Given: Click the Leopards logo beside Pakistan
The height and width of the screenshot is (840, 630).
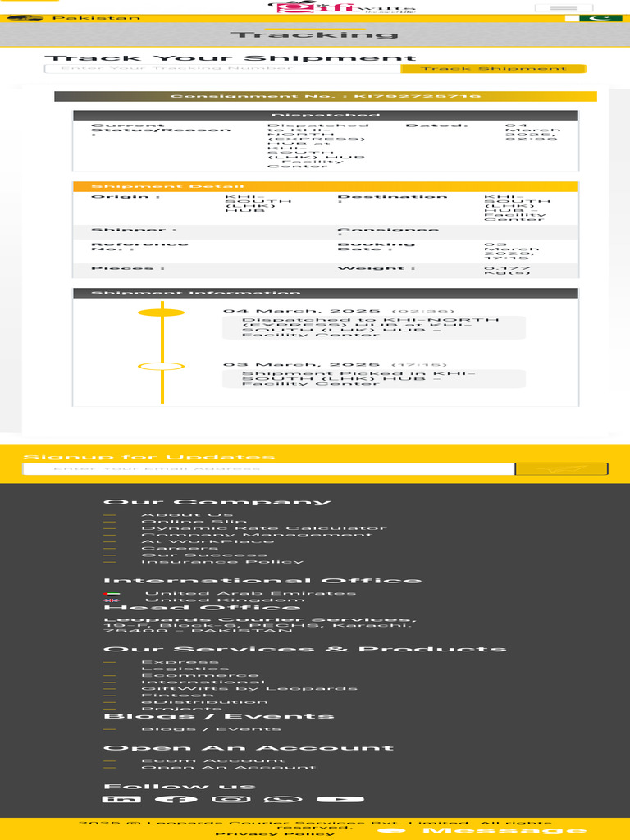Looking at the screenshot, I should pyautogui.click(x=25, y=18).
